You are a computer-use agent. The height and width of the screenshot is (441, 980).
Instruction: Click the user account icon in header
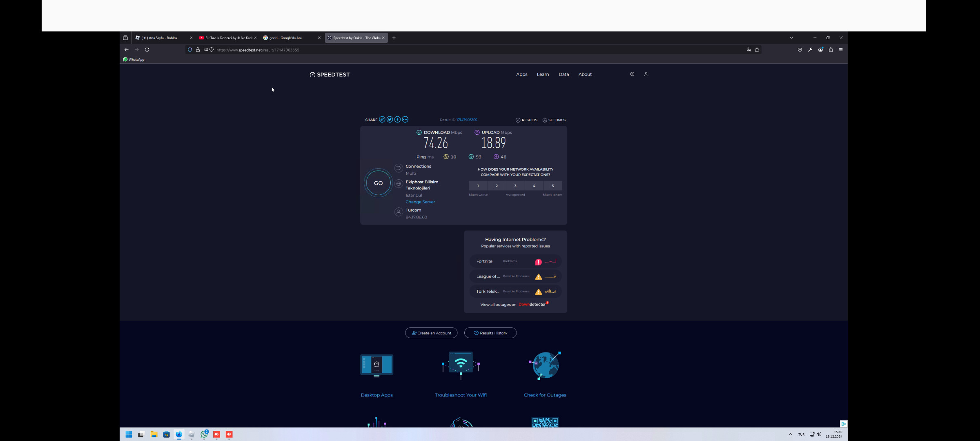(646, 74)
